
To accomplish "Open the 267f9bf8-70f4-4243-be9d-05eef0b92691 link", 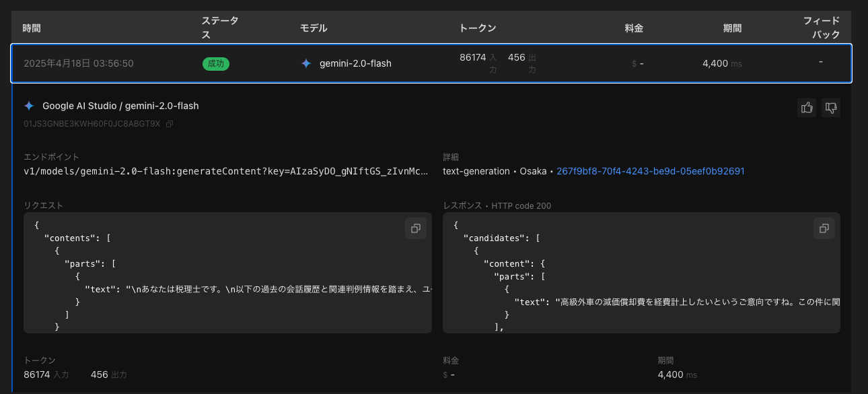I will click(651, 171).
